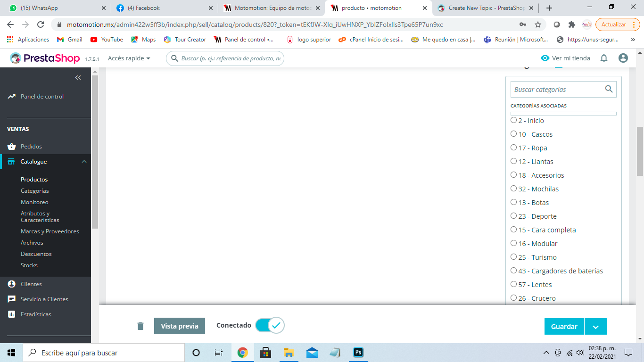This screenshot has height=362, width=644.
Task: Click the Vista previa button
Action: [180, 326]
